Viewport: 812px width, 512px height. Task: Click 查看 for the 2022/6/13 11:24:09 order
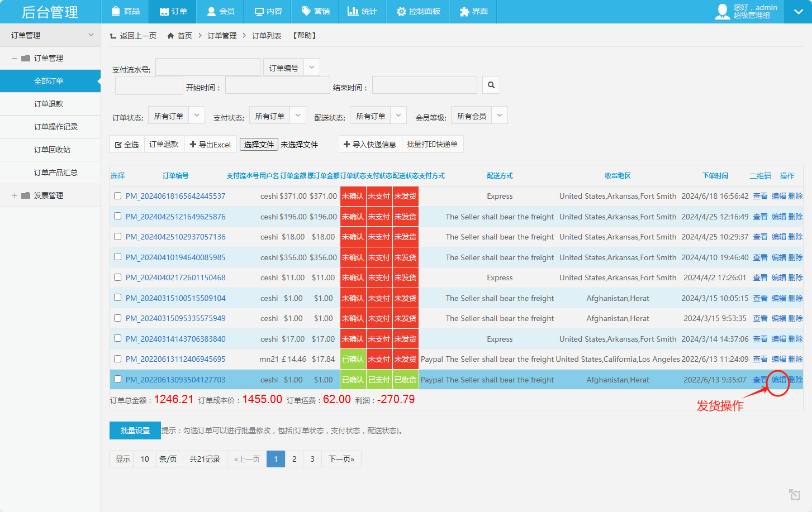760,360
